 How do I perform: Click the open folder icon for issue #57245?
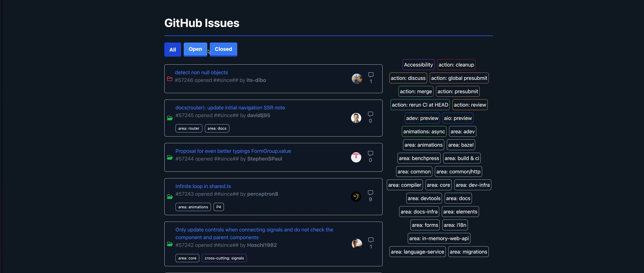click(x=170, y=118)
